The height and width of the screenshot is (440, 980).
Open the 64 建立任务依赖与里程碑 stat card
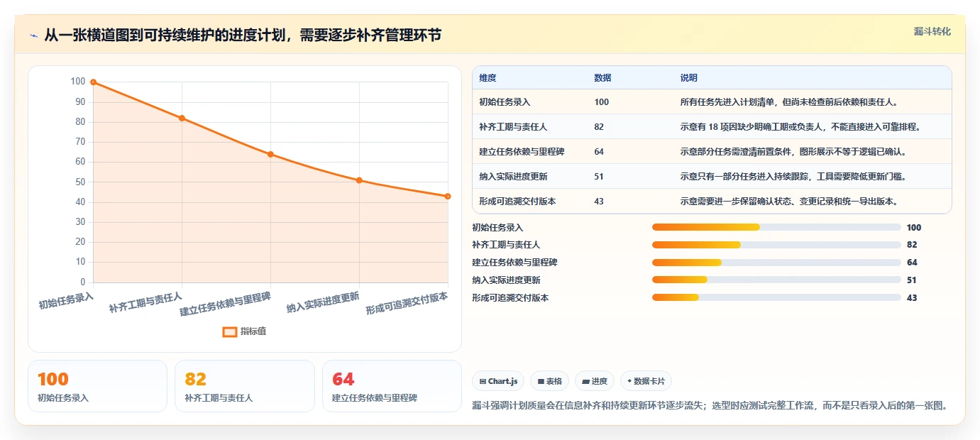[392, 386]
